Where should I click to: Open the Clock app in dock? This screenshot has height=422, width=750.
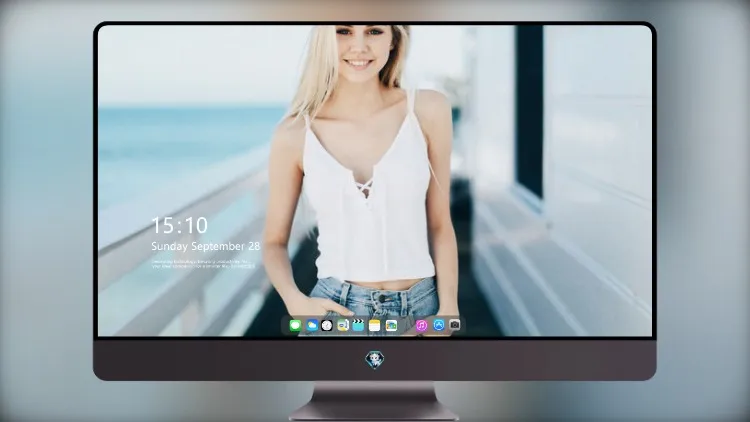click(x=327, y=325)
